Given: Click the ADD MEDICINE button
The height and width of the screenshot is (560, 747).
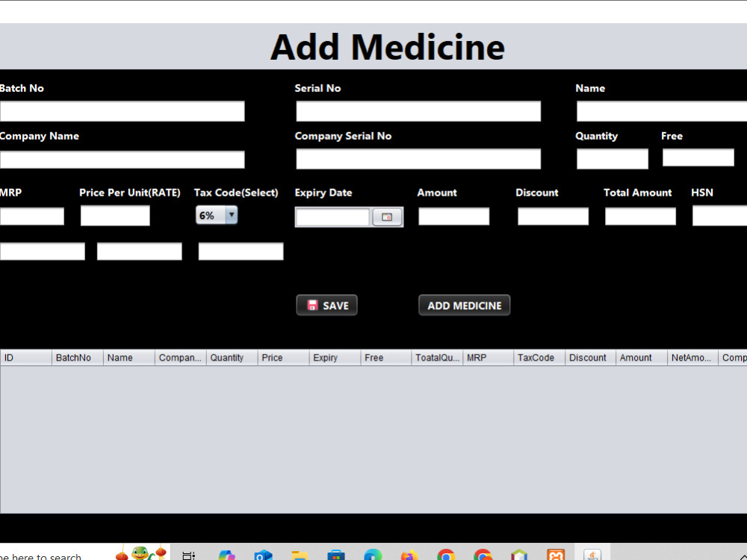Looking at the screenshot, I should (x=465, y=305).
